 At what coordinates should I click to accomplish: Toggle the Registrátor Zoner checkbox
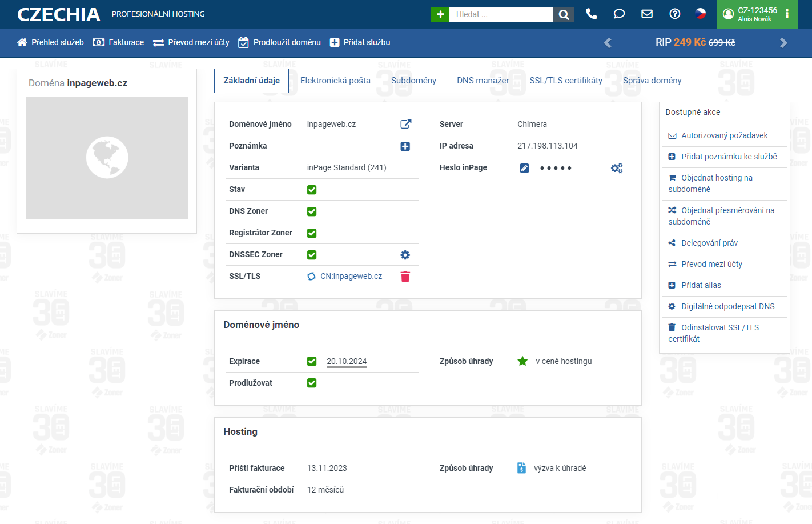pyautogui.click(x=312, y=233)
